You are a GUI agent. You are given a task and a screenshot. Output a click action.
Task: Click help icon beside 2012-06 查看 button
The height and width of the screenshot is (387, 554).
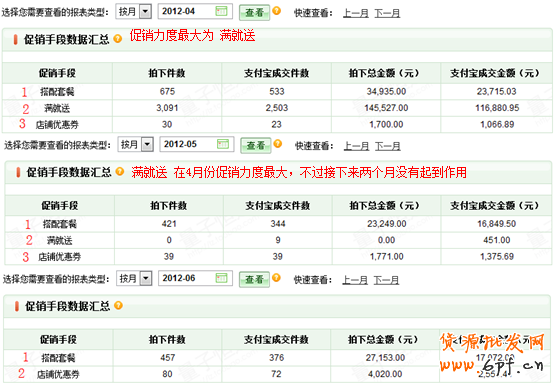276,278
